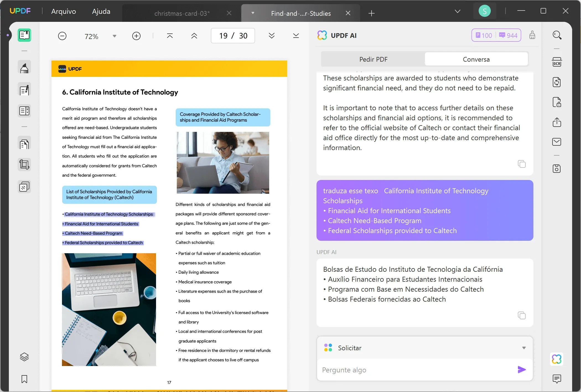The width and height of the screenshot is (581, 392).
Task: Open the search magnifier tool
Action: tap(557, 35)
